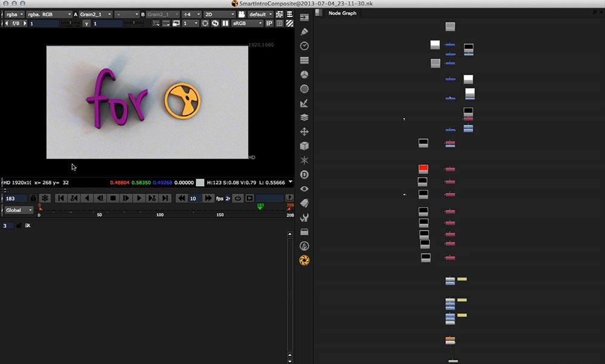The height and width of the screenshot is (364, 605).
Task: Click the frame increment field showing 10
Action: (194, 198)
